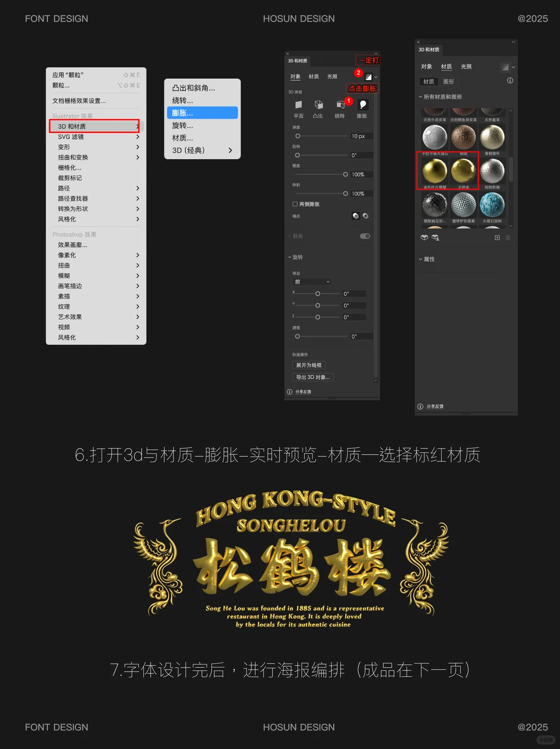Select the 图形 segmented button
Viewport: 560px width, 749px height.
click(x=449, y=82)
